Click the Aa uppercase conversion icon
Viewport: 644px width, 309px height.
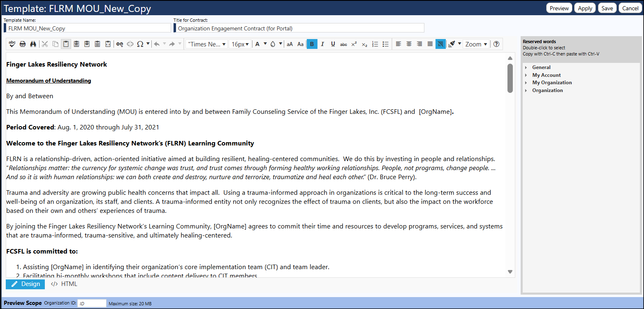(301, 44)
